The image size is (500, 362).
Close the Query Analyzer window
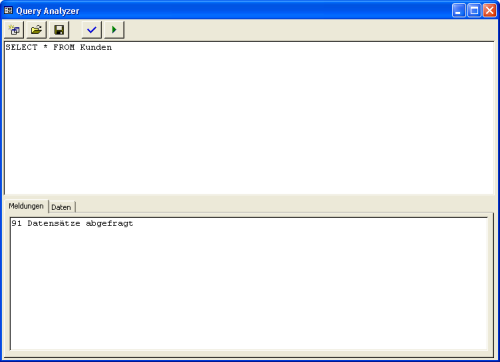490,11
